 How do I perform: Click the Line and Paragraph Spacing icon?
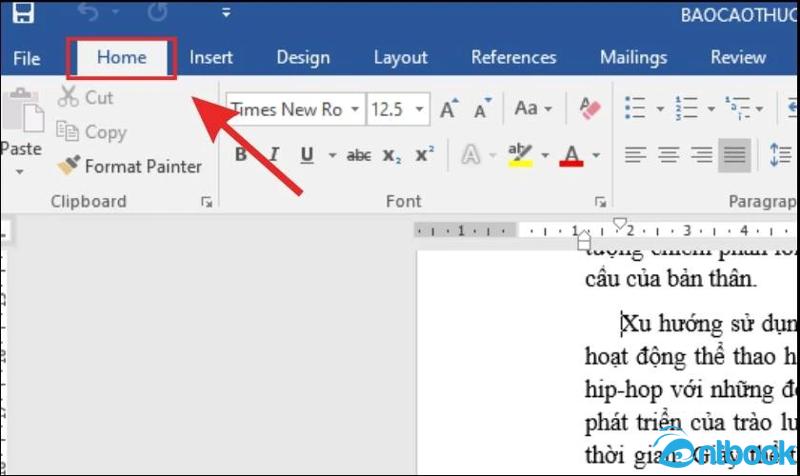click(780, 155)
